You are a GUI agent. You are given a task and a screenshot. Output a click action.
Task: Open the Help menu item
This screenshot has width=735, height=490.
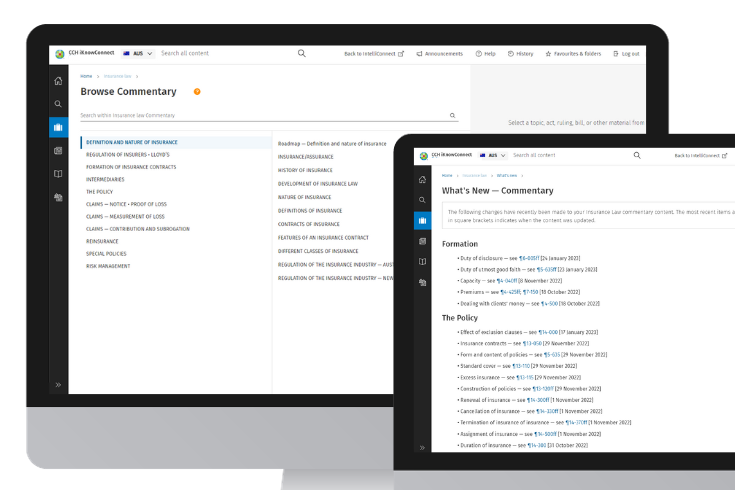point(485,54)
